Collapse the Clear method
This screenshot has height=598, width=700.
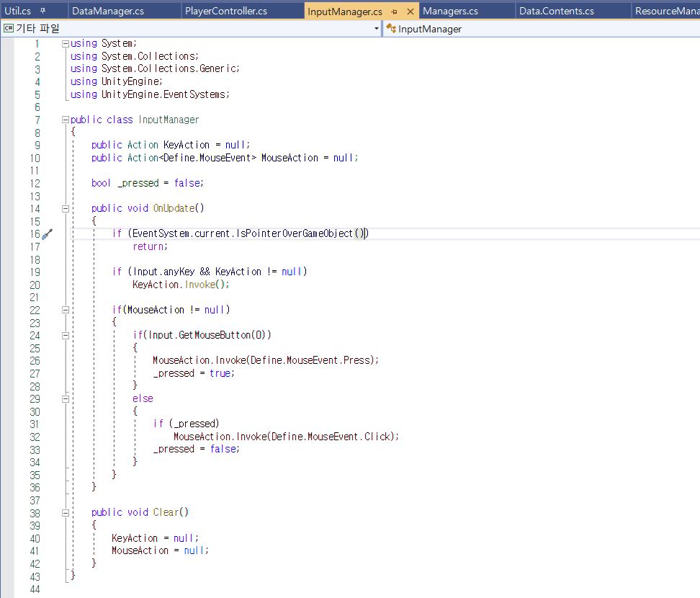tap(66, 513)
